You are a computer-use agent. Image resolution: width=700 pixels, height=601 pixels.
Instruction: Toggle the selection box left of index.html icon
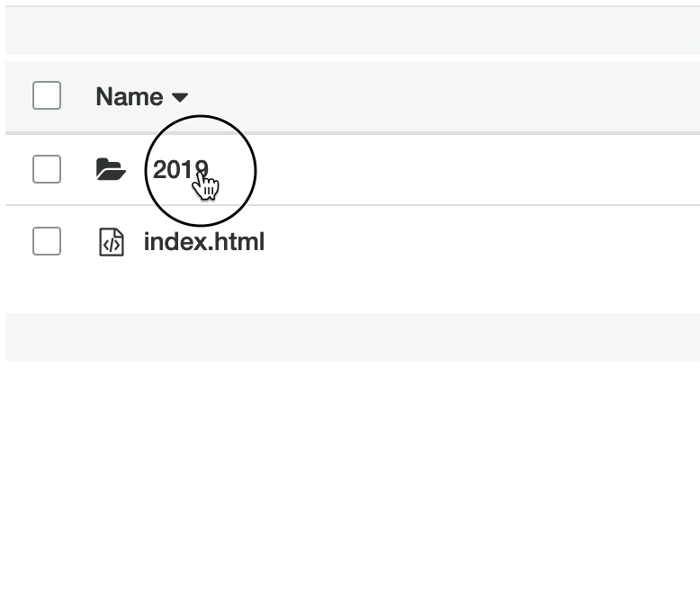[x=47, y=241]
